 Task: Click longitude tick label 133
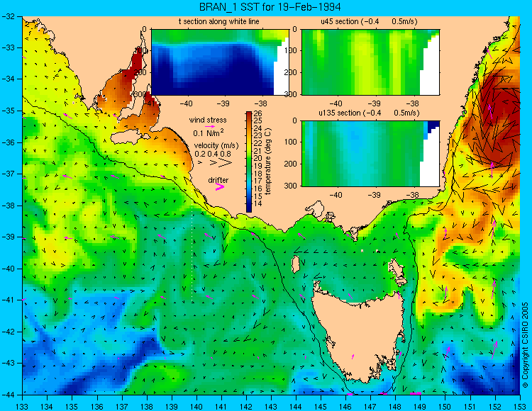point(23,407)
